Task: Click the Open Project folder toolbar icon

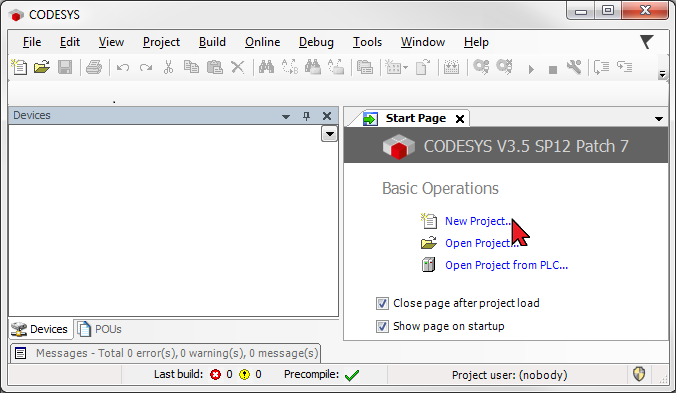Action: click(42, 67)
